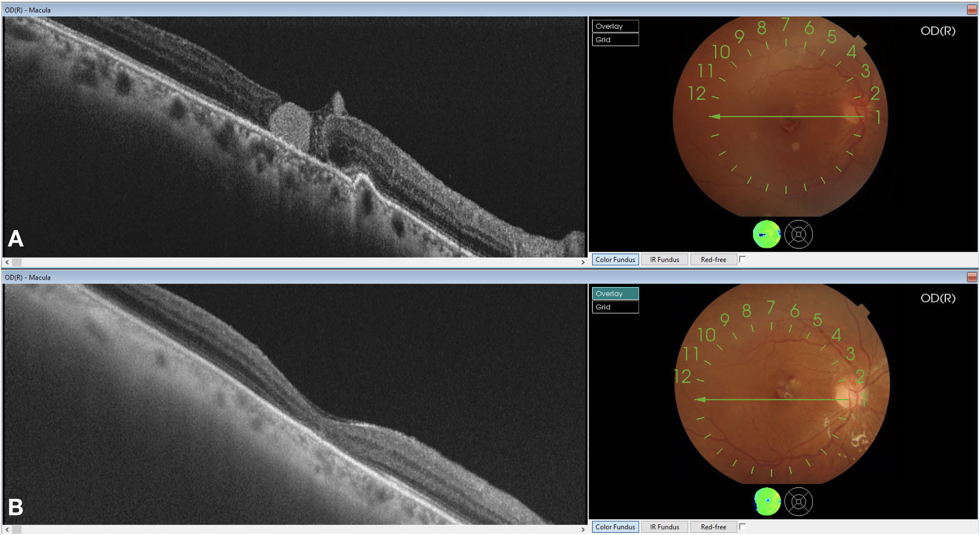Close the bottom OD(R) Macula panel
Screen dimensions: 980x535
click(971, 277)
